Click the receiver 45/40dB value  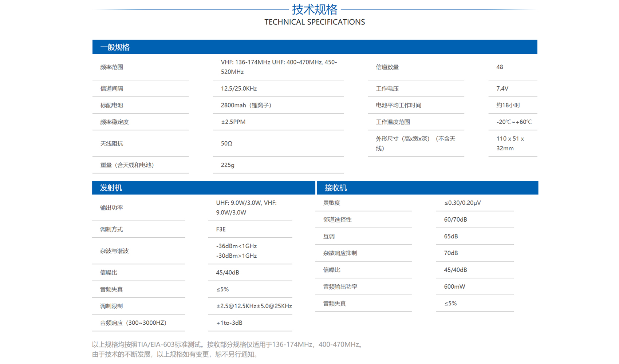tap(456, 270)
